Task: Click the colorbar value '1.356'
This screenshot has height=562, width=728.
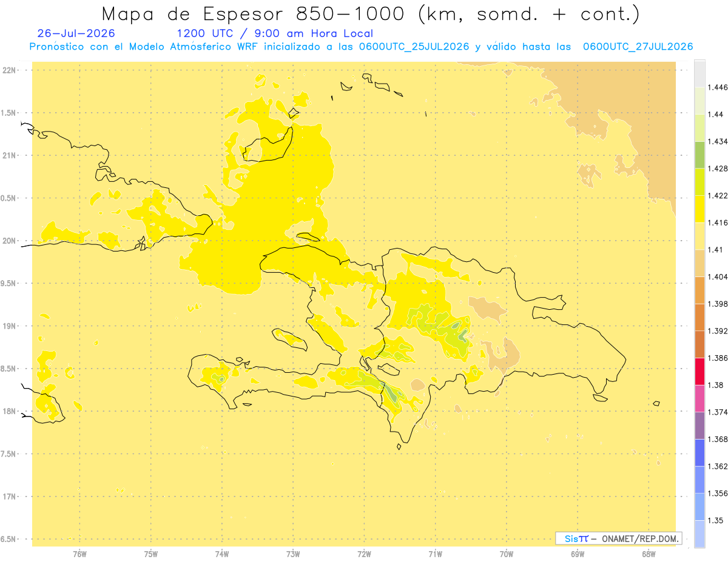Action: (x=717, y=493)
